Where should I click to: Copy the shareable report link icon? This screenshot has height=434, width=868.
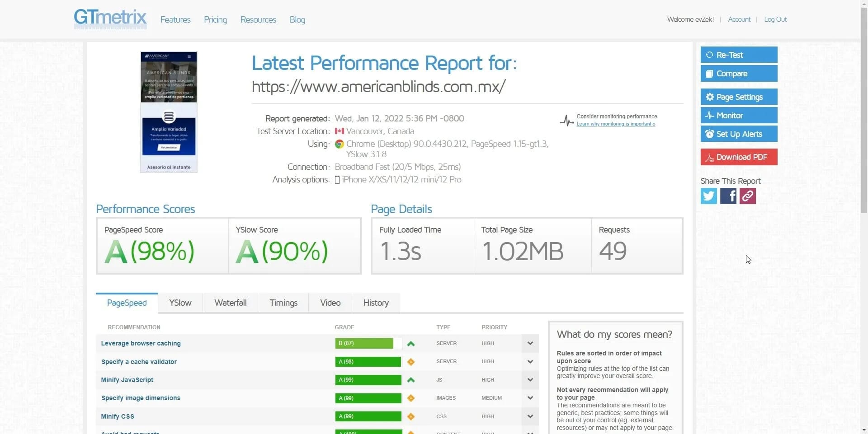747,196
